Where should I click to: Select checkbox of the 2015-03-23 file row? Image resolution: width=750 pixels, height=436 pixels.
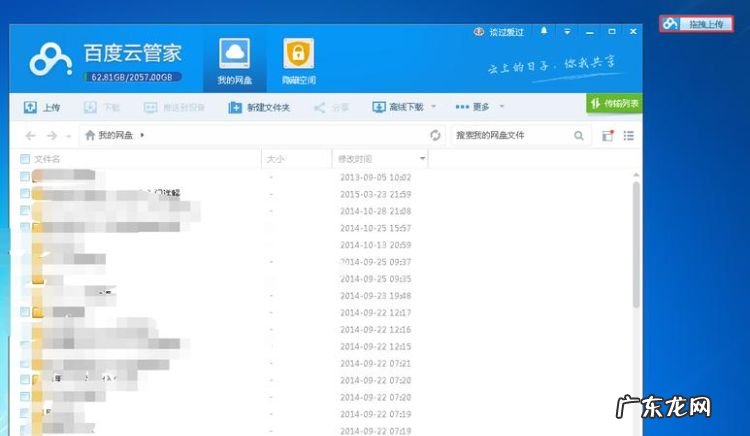tap(25, 194)
